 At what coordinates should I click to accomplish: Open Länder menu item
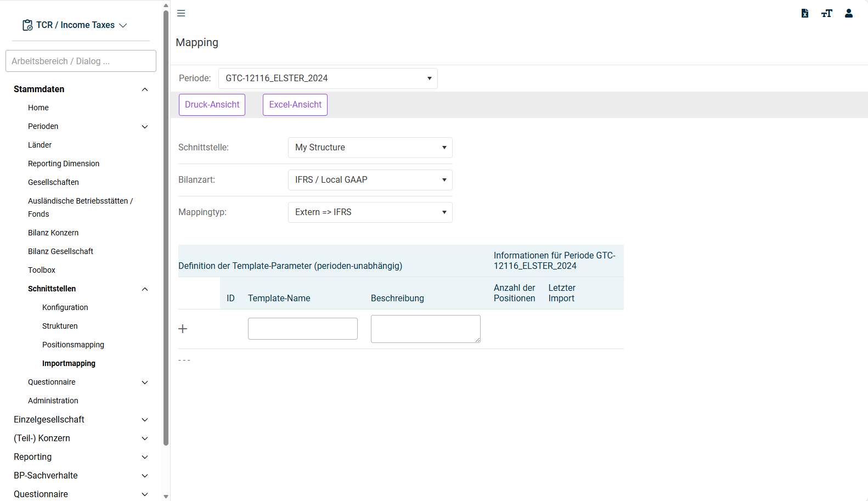pyautogui.click(x=40, y=145)
